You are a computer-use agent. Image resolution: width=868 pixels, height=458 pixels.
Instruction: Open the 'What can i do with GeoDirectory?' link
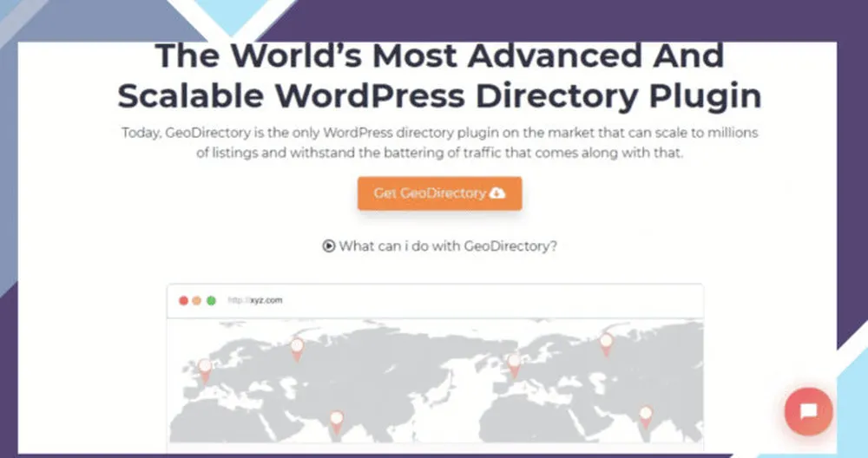click(x=447, y=245)
